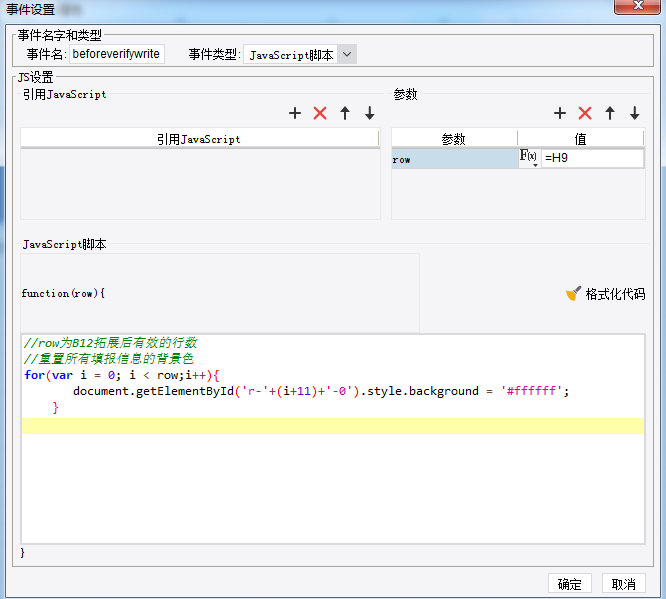Image resolution: width=666 pixels, height=599 pixels.
Task: Click the 确定 button to confirm
Action: tap(570, 584)
